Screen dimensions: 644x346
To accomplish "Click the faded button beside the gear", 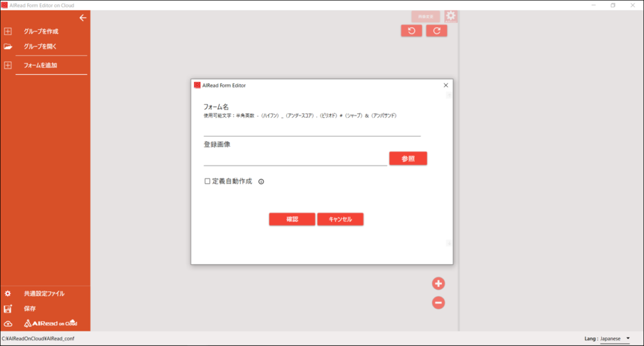I will pyautogui.click(x=426, y=16).
